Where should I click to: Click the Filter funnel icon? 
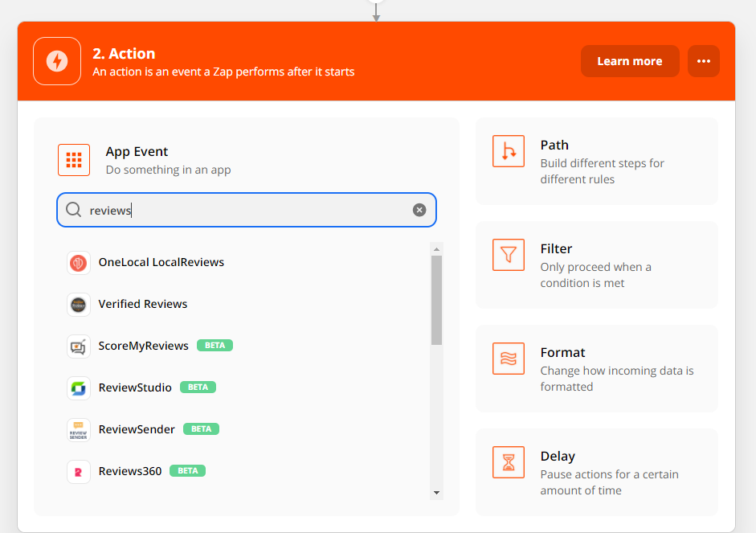[x=509, y=255]
